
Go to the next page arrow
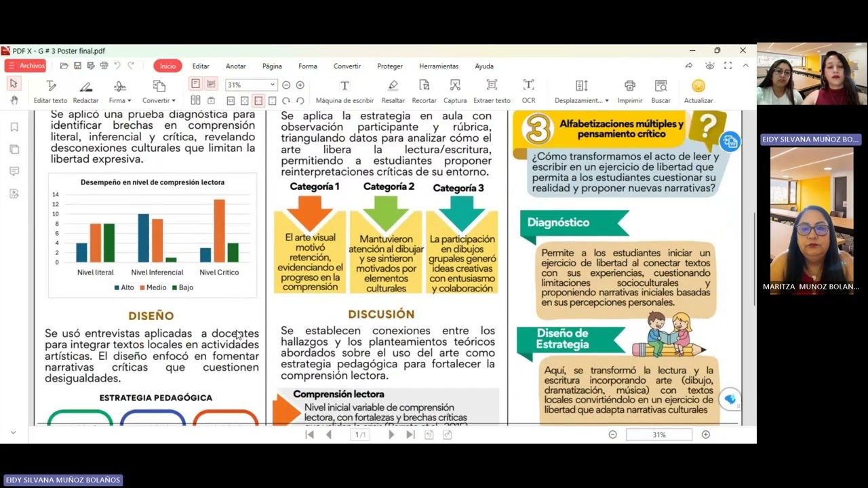tap(391, 434)
